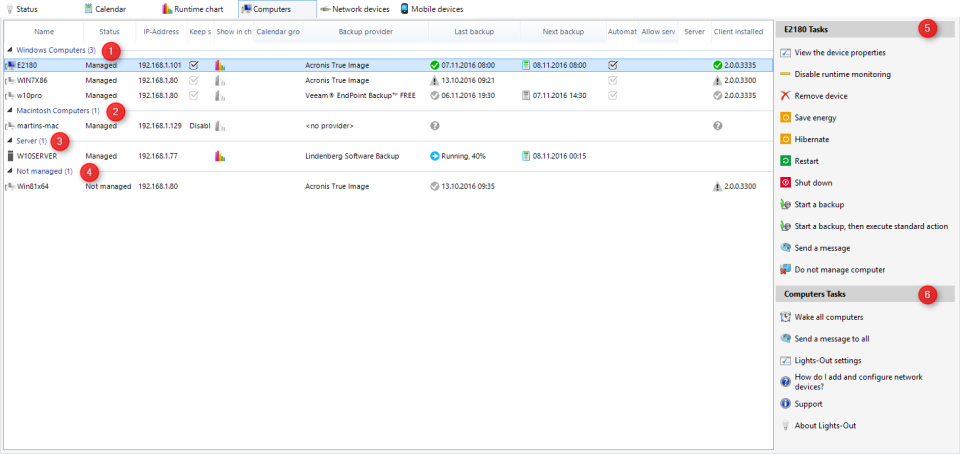This screenshot has height=454, width=960.
Task: Click the green Restart icon
Action: 785,161
